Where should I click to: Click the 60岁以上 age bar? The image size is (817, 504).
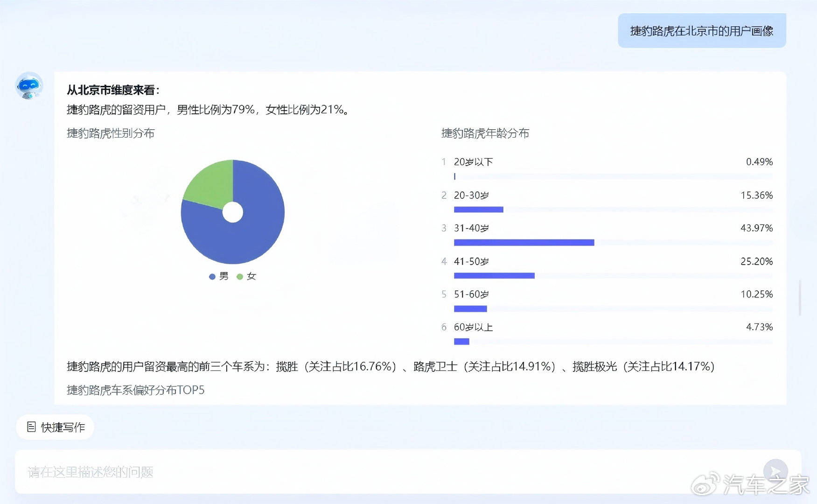click(x=461, y=342)
